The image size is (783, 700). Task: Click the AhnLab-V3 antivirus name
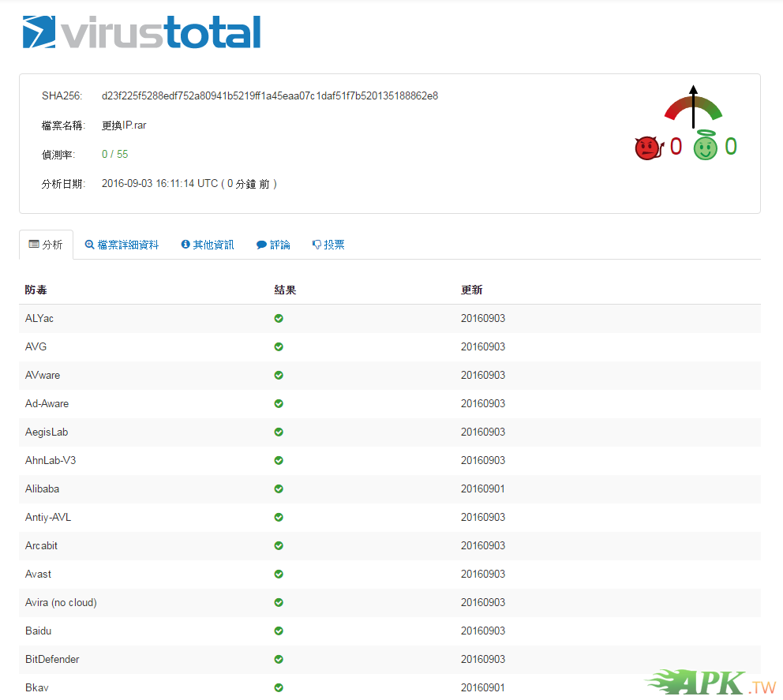(x=51, y=461)
